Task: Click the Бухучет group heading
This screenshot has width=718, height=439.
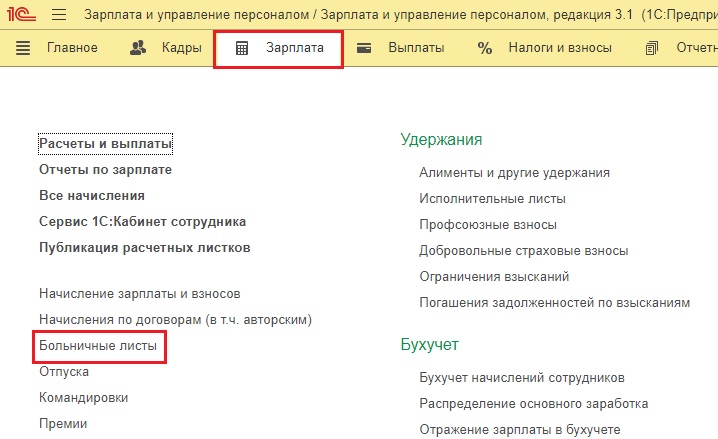Action: coord(430,345)
